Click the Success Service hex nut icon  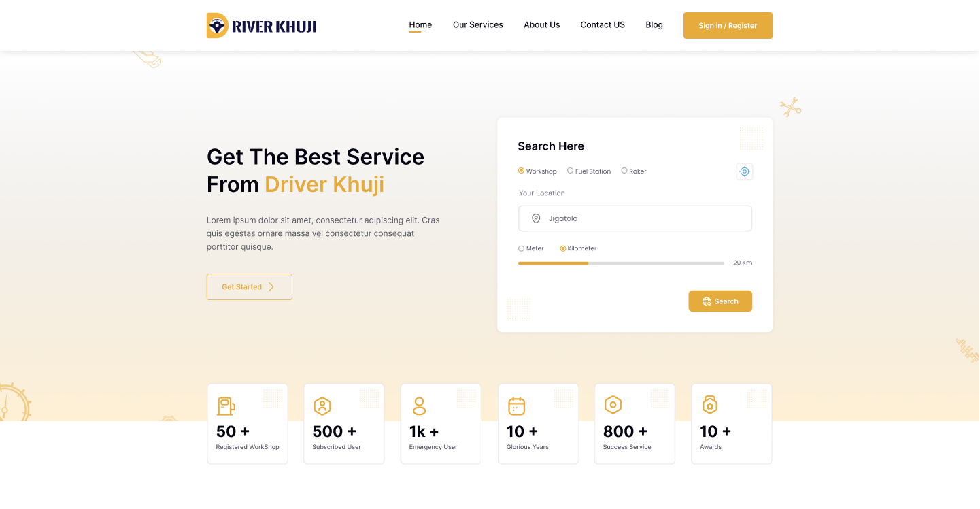tap(613, 405)
